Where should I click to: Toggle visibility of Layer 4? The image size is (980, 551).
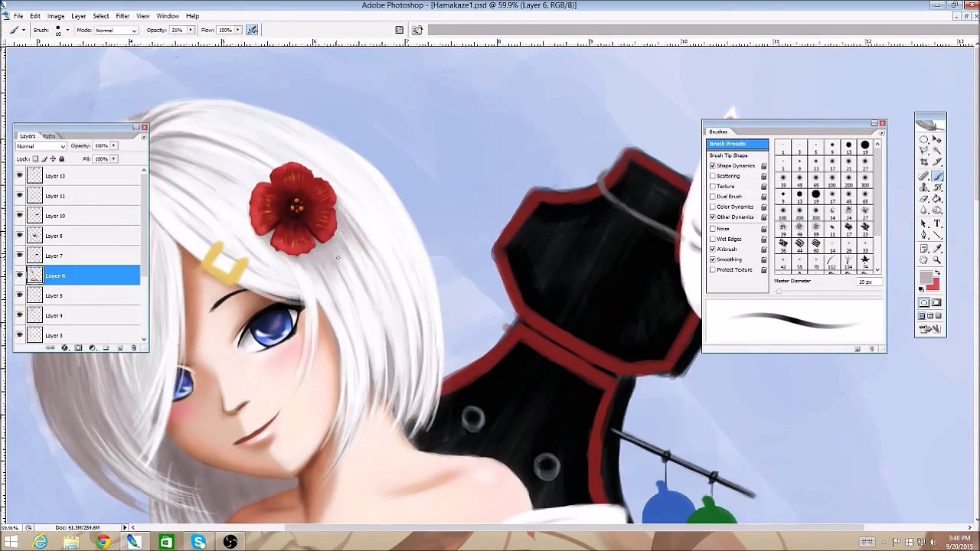[20, 315]
